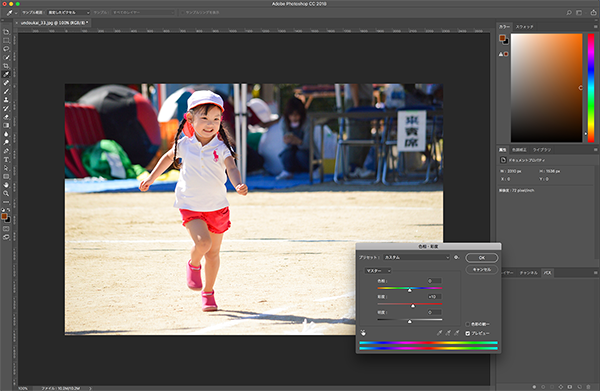Click the lightness slider handle
Viewport: 600px width, 391px height.
[x=409, y=322]
